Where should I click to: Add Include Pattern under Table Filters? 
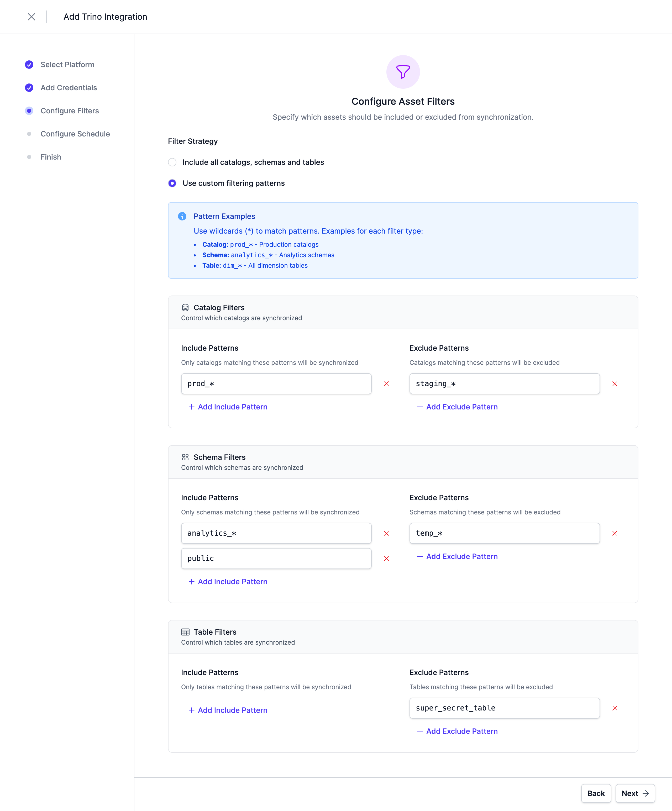[228, 710]
